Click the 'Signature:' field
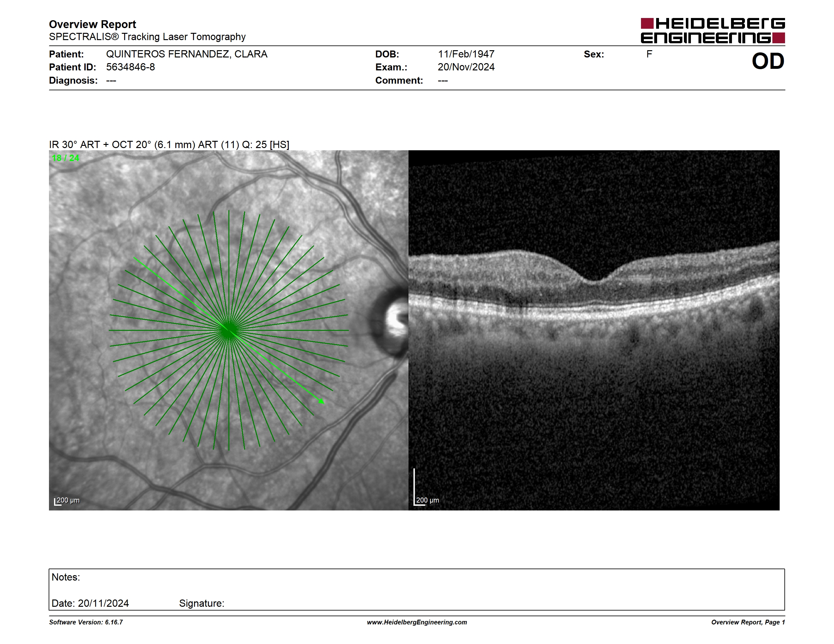Screen dimensions: 834x644 (202, 604)
